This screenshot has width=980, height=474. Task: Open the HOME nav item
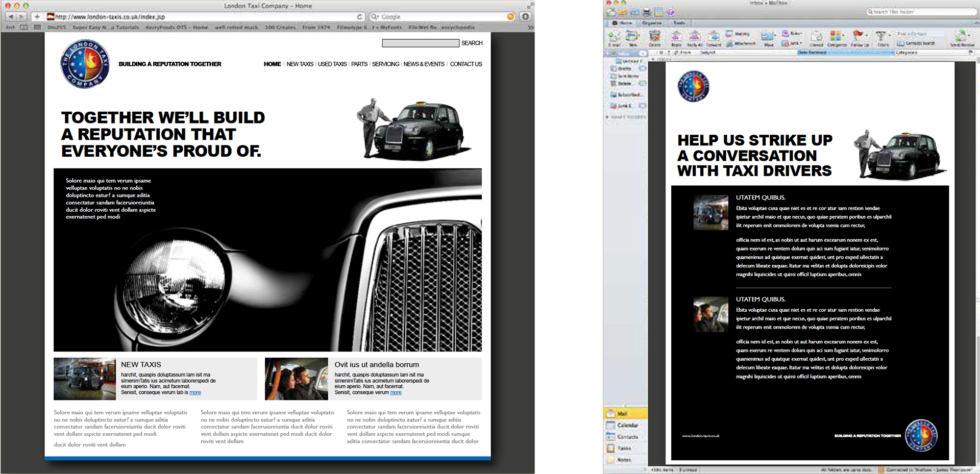coord(273,64)
